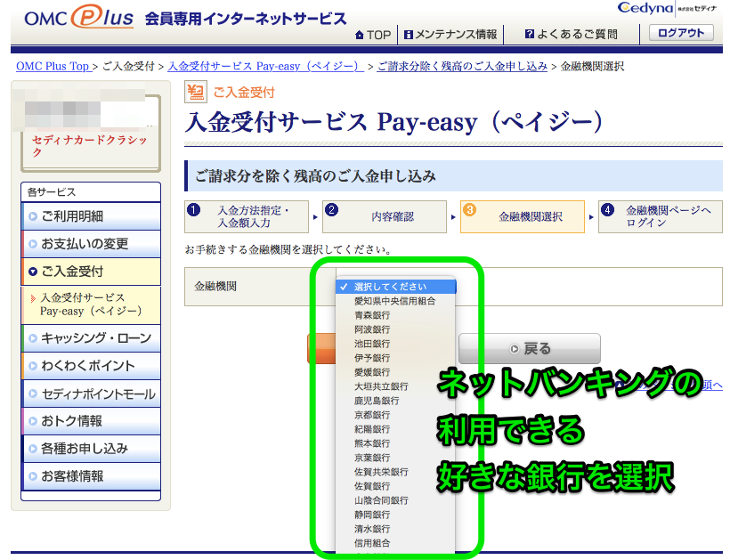Choose 佐賀銀行 from the bank list
The image size is (730, 560).
coord(396,486)
